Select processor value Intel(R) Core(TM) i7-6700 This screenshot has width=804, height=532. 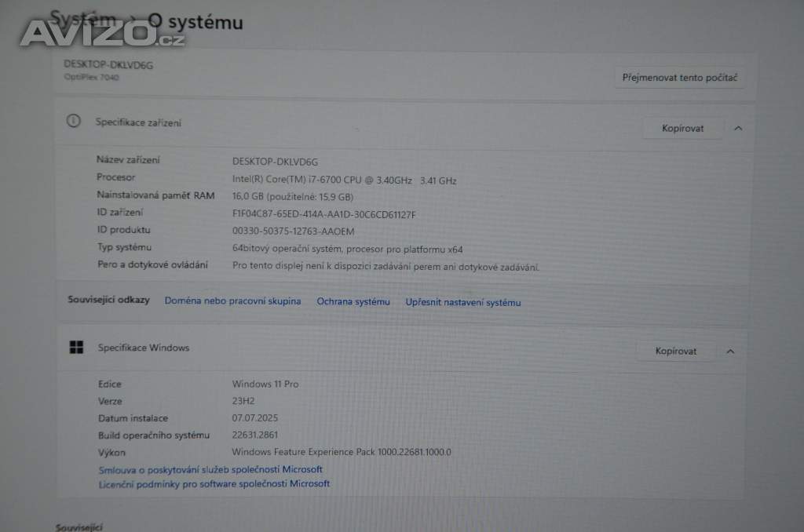[x=344, y=180]
